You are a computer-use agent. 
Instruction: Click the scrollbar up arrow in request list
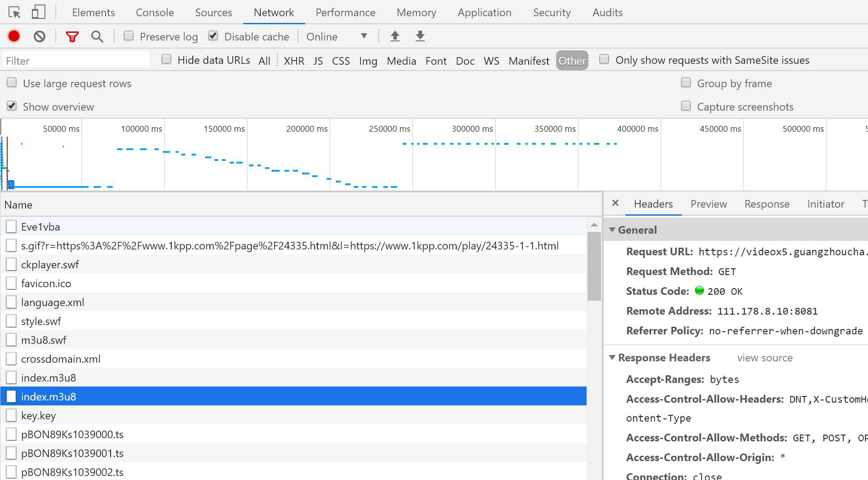[x=594, y=224]
